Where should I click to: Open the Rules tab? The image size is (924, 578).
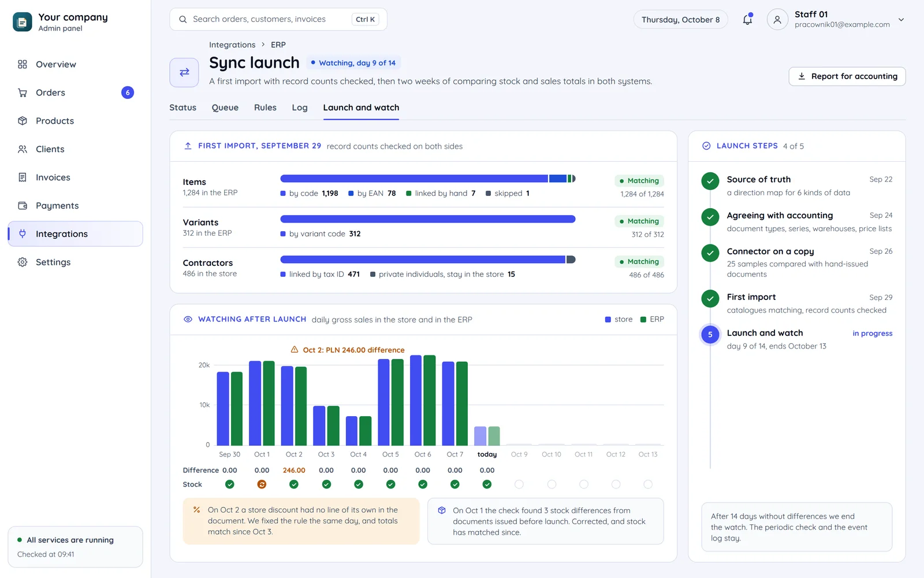click(265, 108)
